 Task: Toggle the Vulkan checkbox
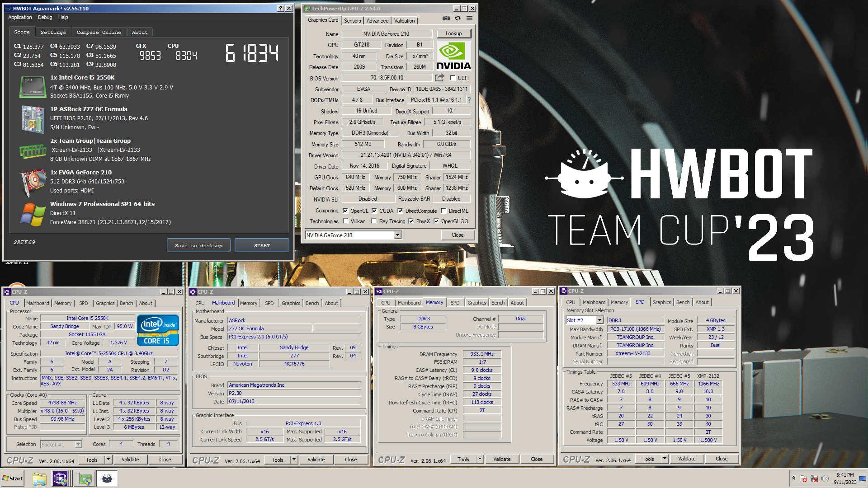point(345,221)
